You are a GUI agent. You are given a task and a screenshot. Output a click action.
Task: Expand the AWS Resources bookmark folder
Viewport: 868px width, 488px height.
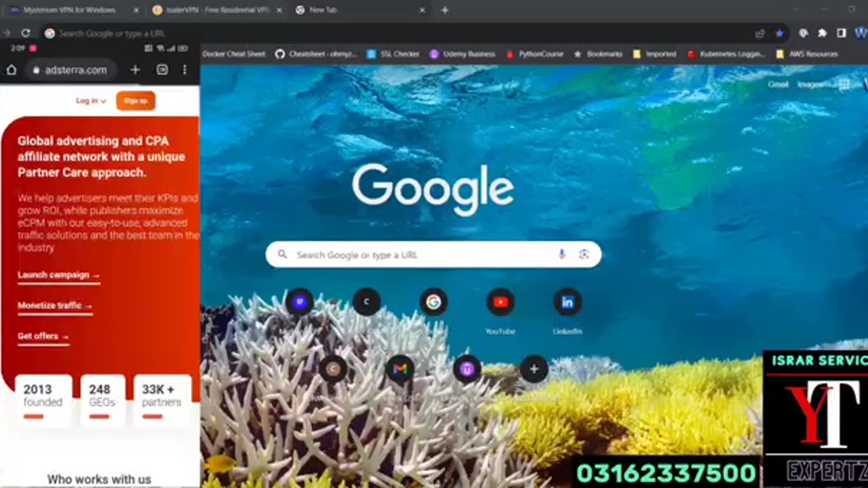(x=807, y=54)
